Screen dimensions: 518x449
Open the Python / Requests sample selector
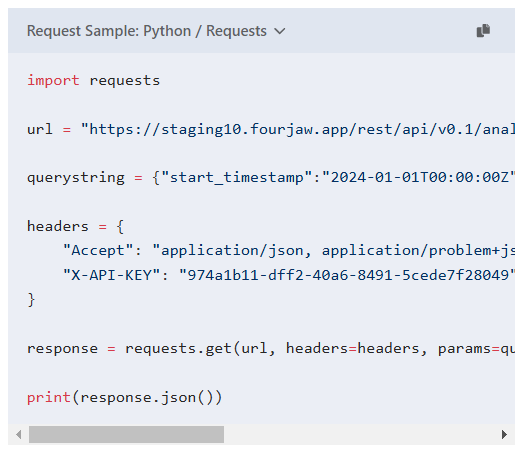tap(156, 31)
